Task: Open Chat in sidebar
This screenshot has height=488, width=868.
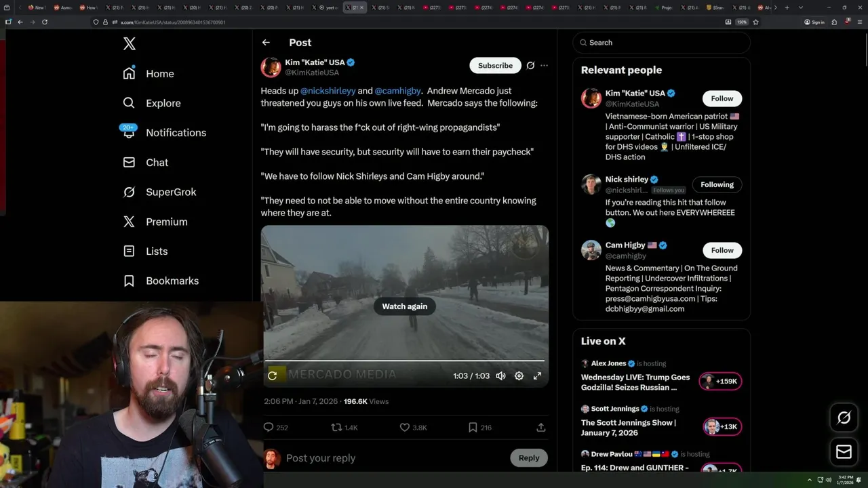Action: [145, 163]
